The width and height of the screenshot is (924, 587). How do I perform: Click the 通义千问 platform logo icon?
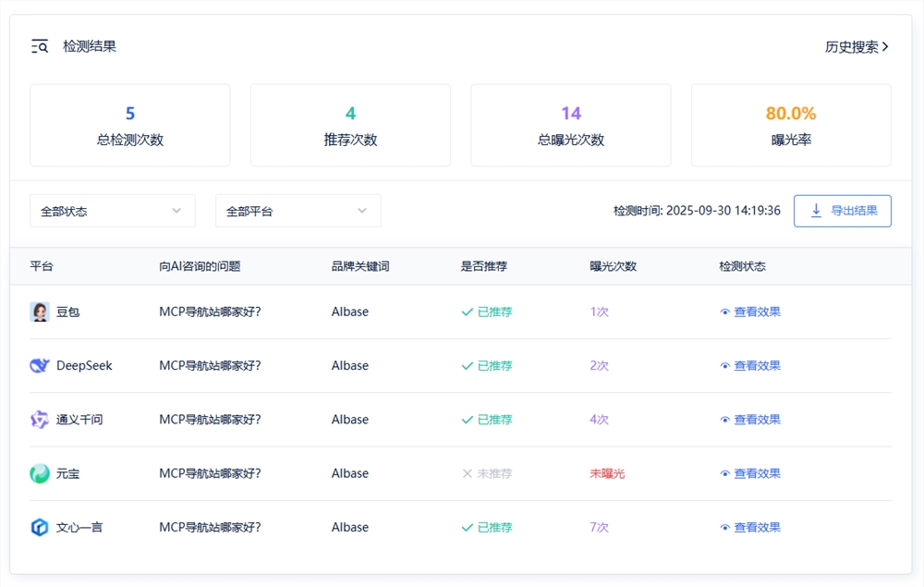coord(39,420)
